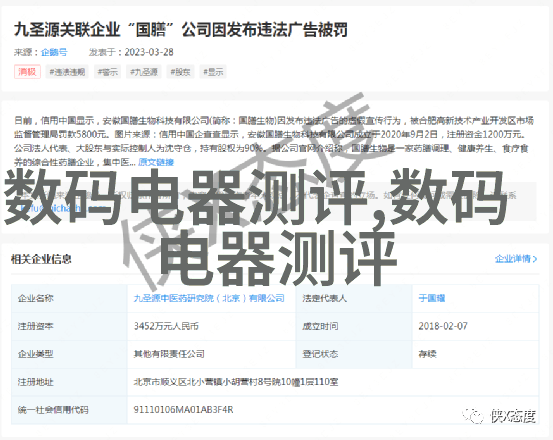Select the #违法违规 tag

(x=67, y=72)
